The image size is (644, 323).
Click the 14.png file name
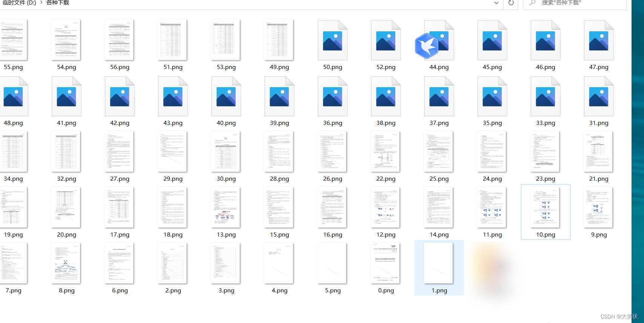[x=439, y=235]
